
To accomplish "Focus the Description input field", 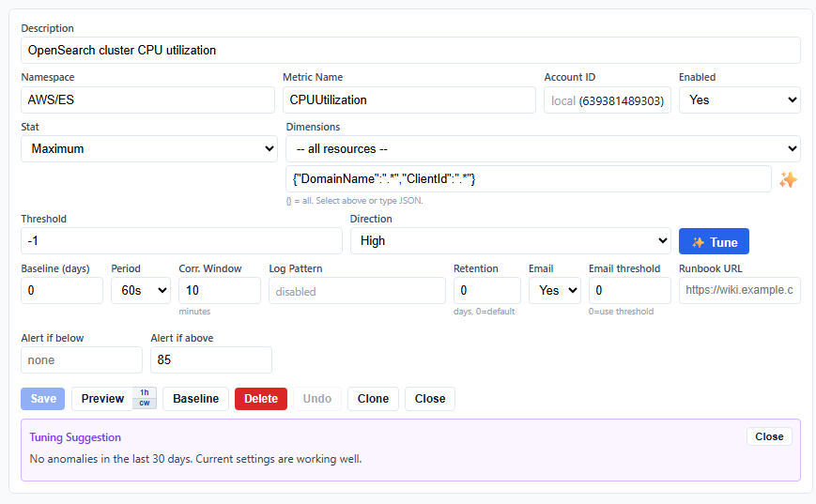I will click(x=410, y=51).
